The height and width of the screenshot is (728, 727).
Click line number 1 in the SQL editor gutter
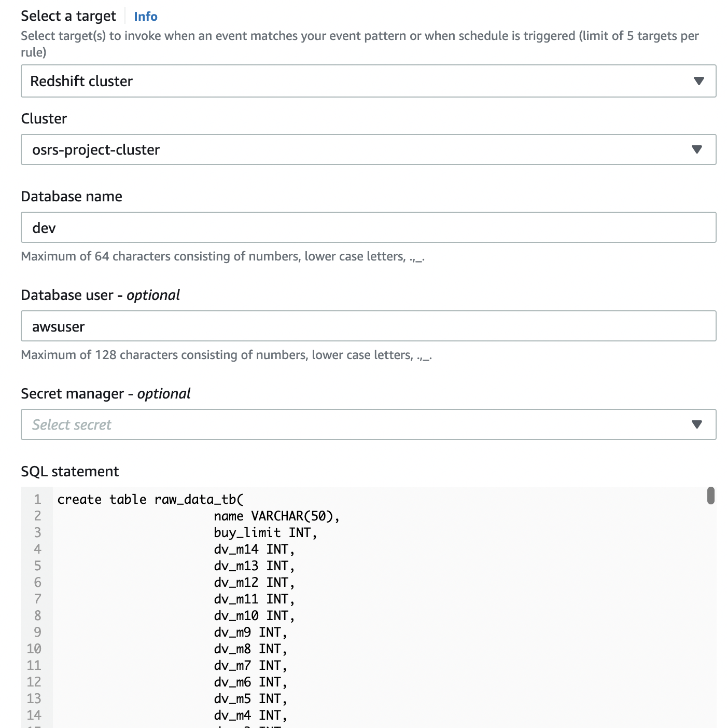37,499
